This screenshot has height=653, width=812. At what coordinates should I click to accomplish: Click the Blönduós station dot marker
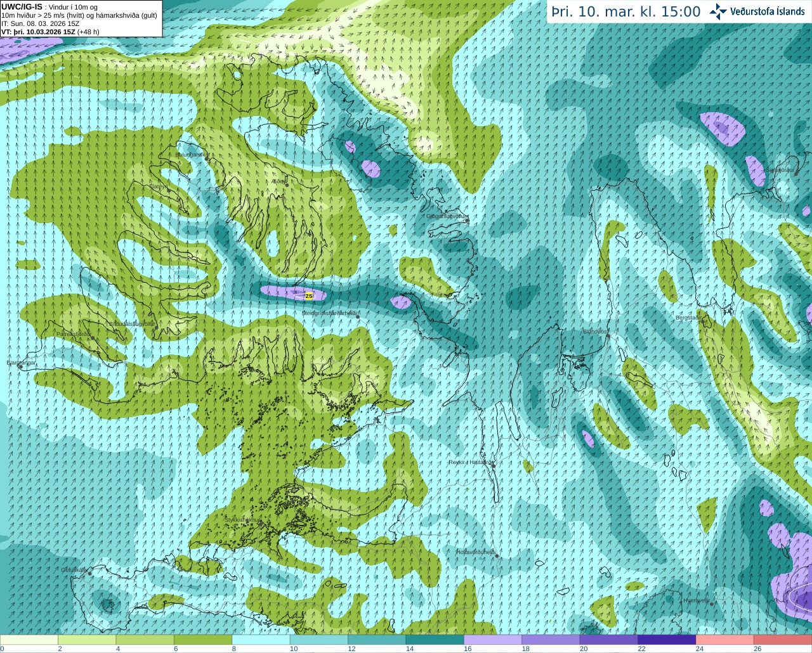pos(608,336)
